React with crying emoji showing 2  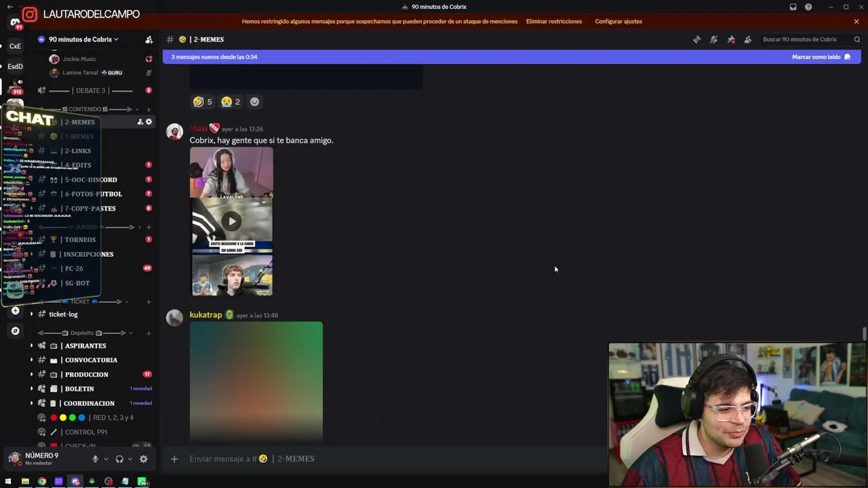(x=231, y=102)
